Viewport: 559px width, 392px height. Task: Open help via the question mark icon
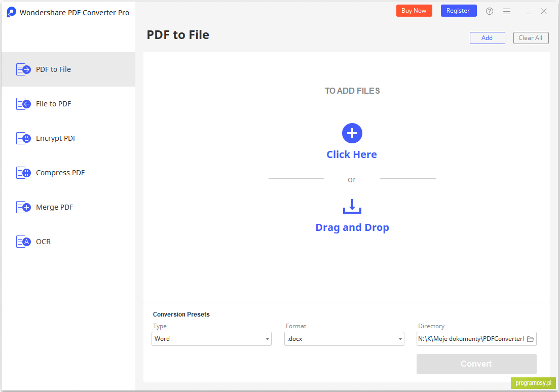490,12
